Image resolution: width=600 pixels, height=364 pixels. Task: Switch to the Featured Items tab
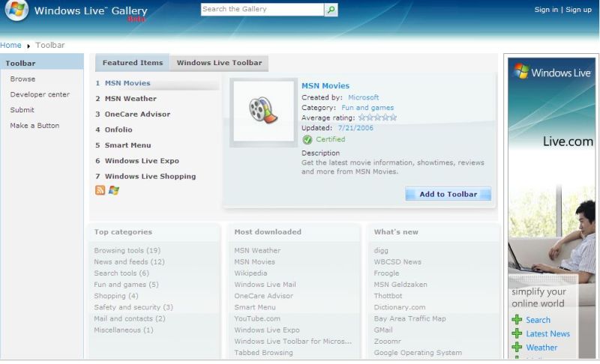[x=133, y=63]
